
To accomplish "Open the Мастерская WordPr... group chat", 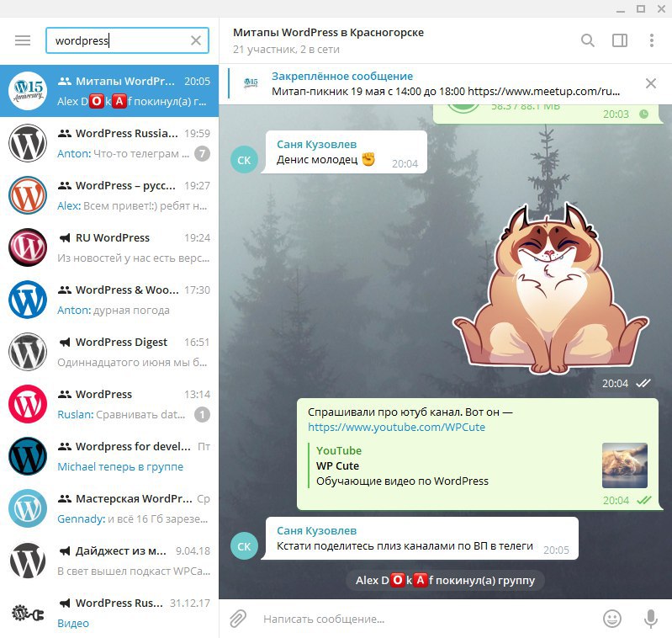I will [x=109, y=508].
